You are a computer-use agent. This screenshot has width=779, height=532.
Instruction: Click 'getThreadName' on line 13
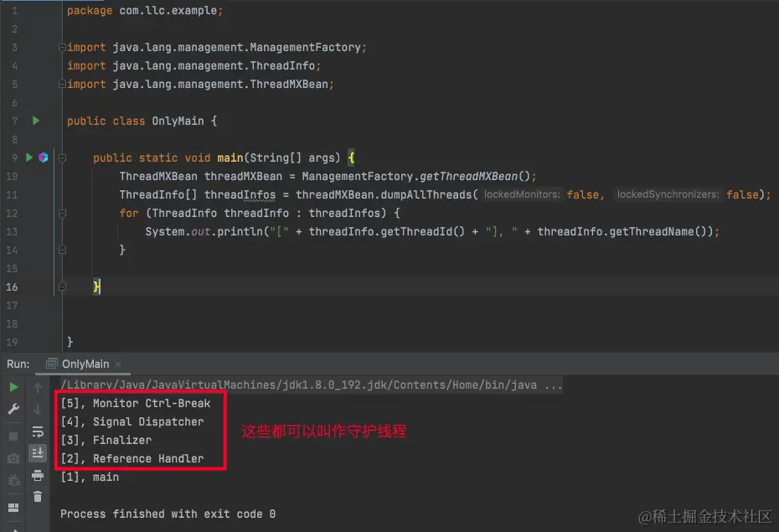coord(652,231)
